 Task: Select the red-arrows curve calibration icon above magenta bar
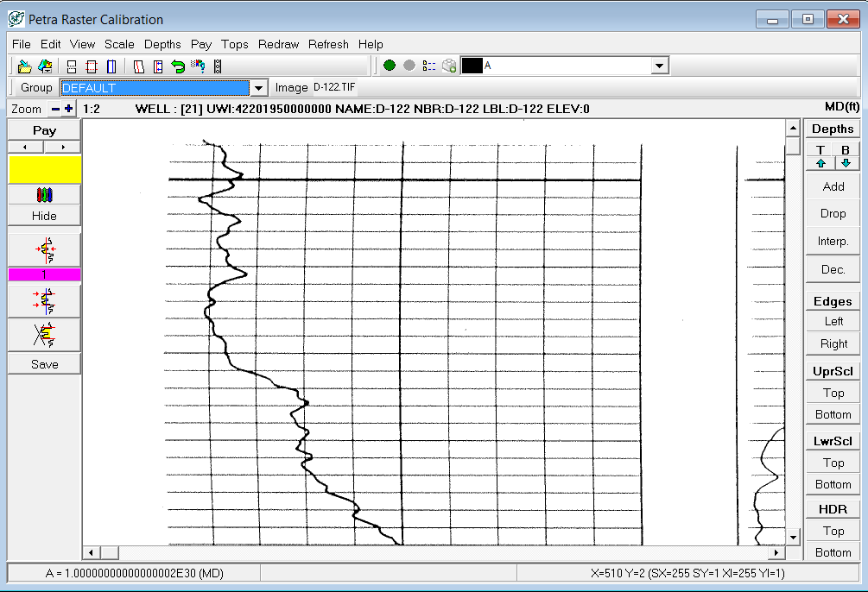43,249
